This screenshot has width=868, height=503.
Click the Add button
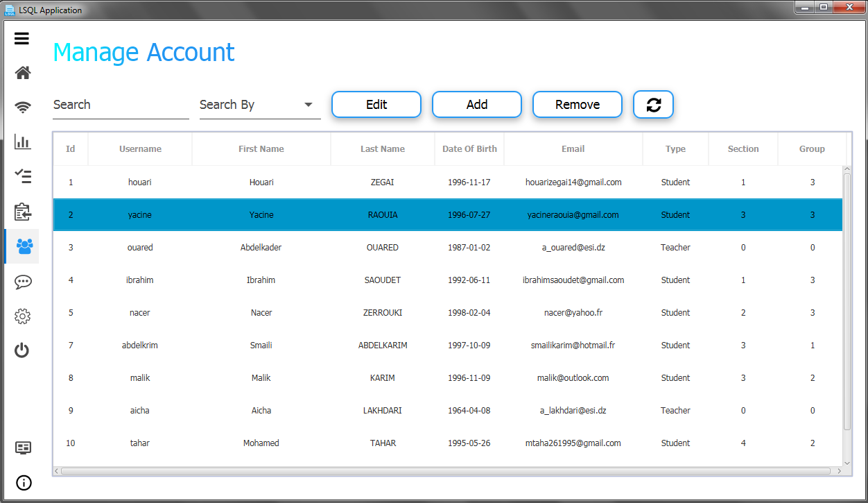pyautogui.click(x=477, y=105)
